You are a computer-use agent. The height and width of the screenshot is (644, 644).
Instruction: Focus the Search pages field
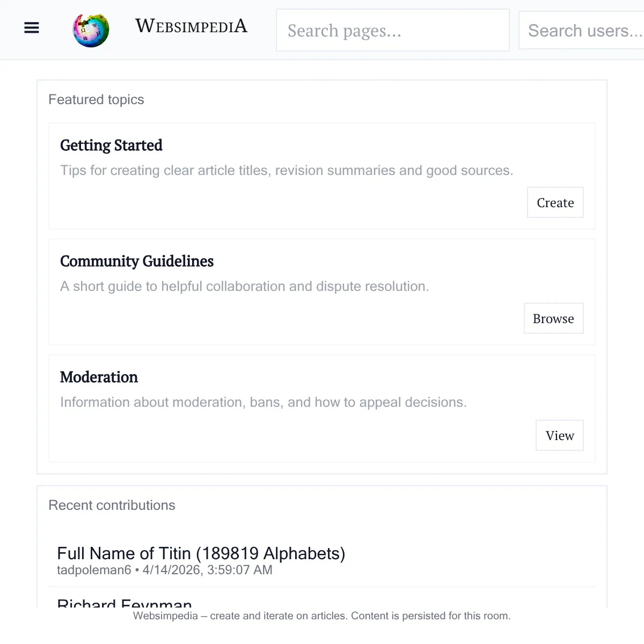(393, 30)
